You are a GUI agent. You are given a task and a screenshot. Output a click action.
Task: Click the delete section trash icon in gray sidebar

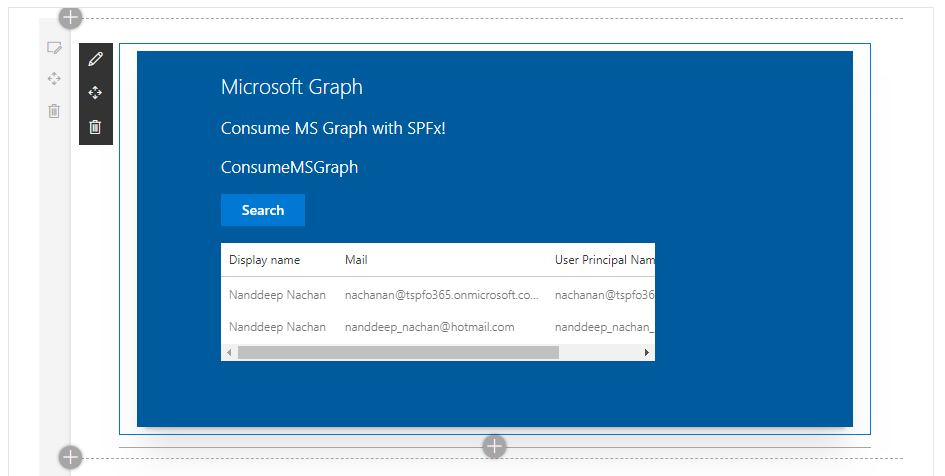(x=55, y=111)
